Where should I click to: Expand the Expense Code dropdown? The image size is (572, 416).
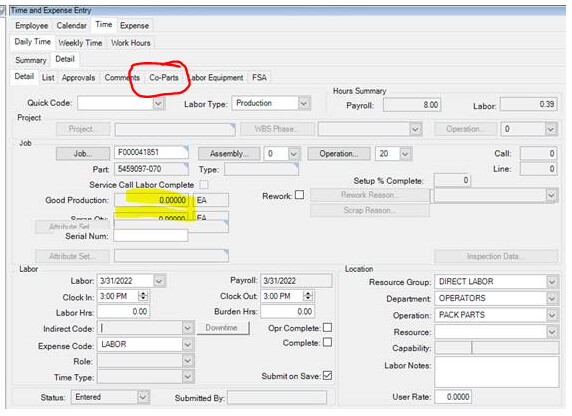[187, 344]
